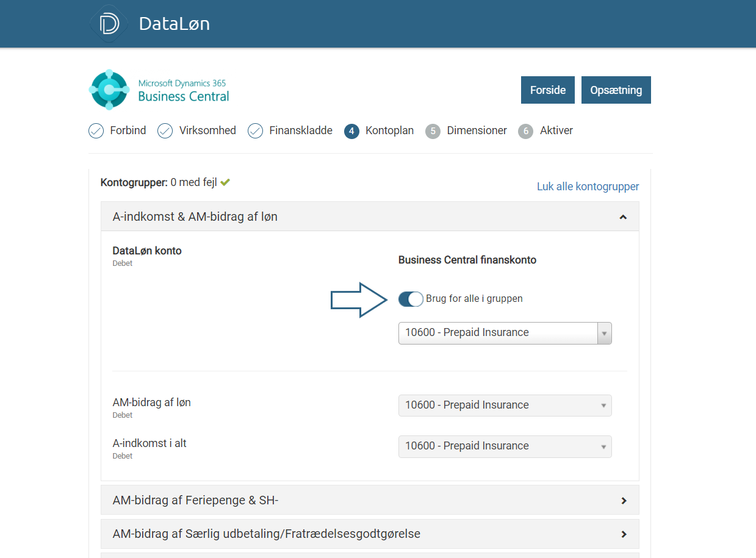Go to the Virksomhed step
Image resolution: width=756 pixels, height=558 pixels.
pyautogui.click(x=207, y=131)
